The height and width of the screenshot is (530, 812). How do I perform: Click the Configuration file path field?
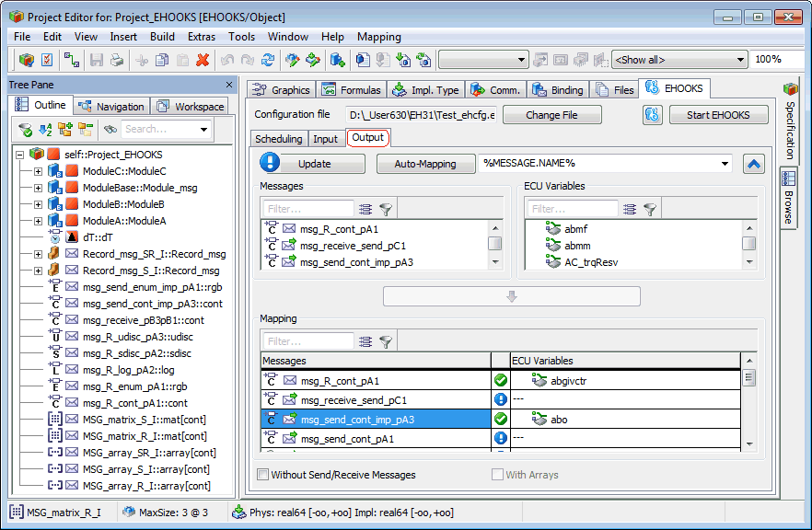422,115
